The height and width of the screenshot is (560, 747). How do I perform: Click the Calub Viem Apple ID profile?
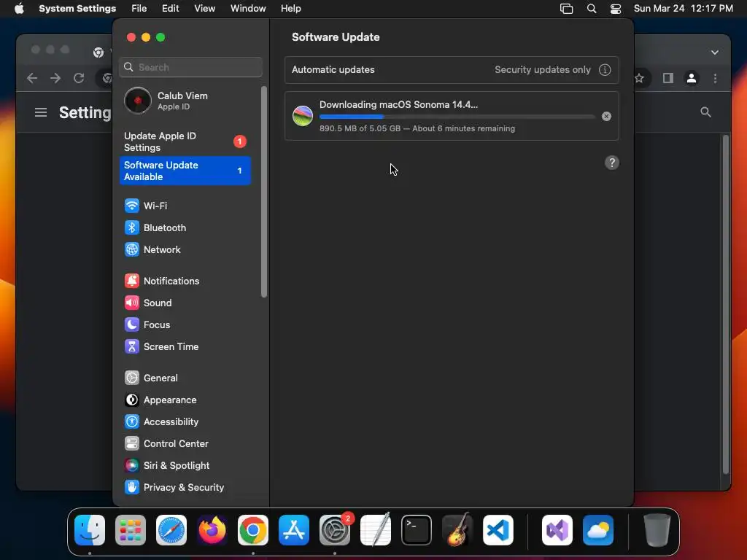(186, 101)
